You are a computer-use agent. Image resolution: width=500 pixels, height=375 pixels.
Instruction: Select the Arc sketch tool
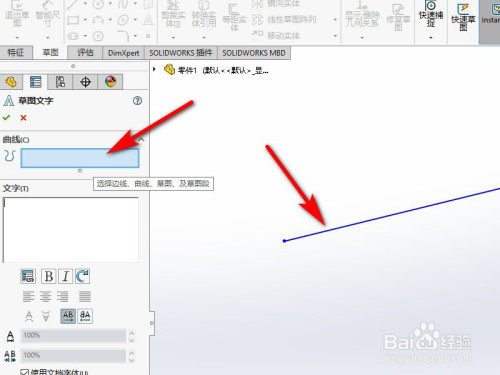coord(98,20)
